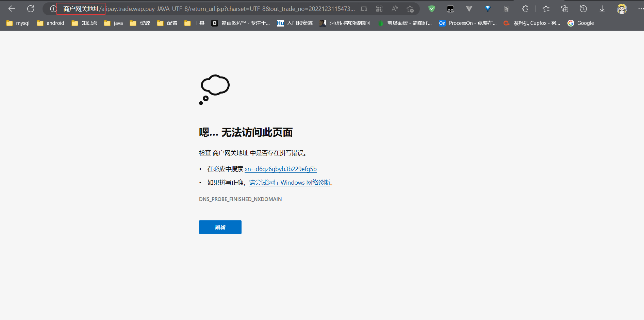Open the Extensions puzzle-piece menu

[526, 9]
